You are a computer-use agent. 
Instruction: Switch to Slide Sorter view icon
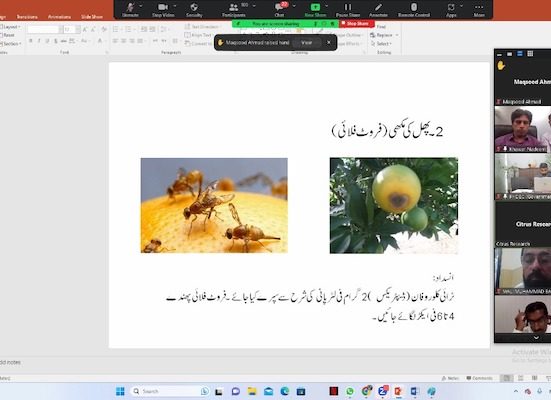click(521, 378)
